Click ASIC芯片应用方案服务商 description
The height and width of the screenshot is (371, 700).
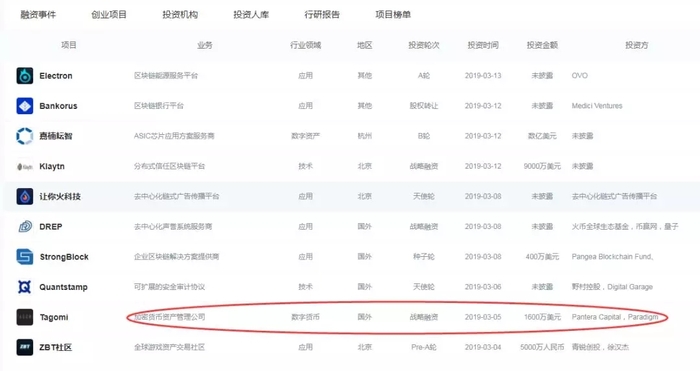coord(174,136)
